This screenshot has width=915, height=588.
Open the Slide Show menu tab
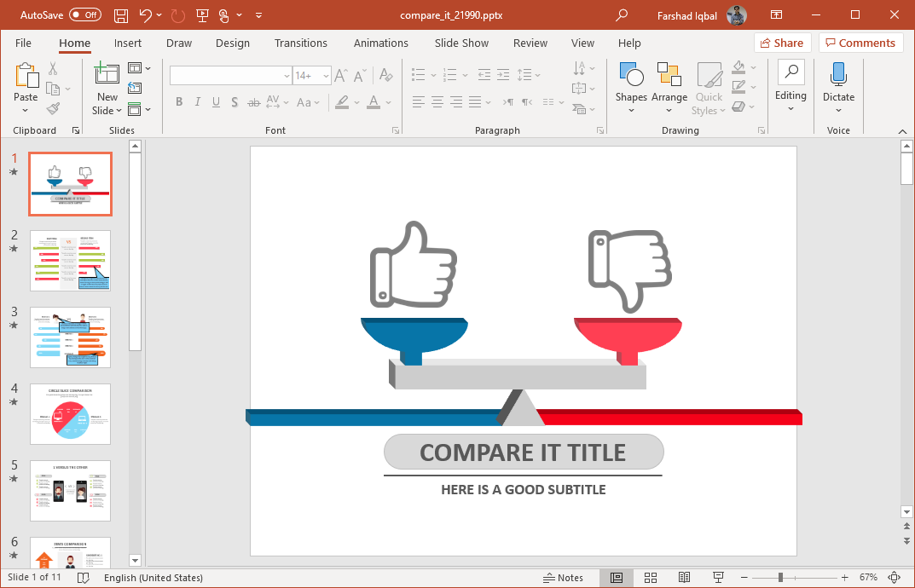coord(461,43)
